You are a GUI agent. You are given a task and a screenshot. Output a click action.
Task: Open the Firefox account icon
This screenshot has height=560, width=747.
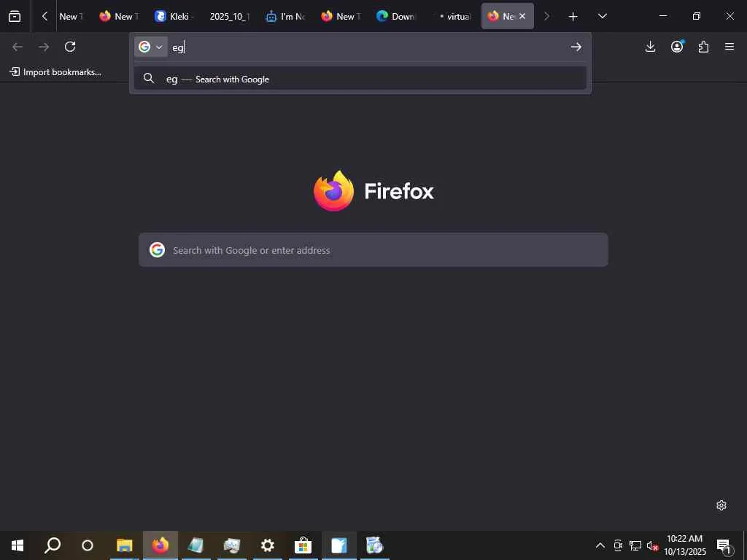[677, 47]
